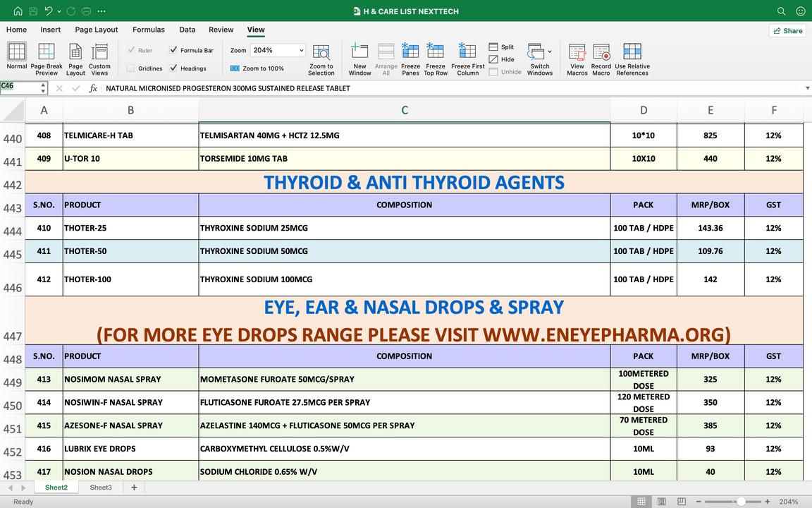Hide the window using the Hide button
This screenshot has height=508, width=812.
click(x=501, y=59)
